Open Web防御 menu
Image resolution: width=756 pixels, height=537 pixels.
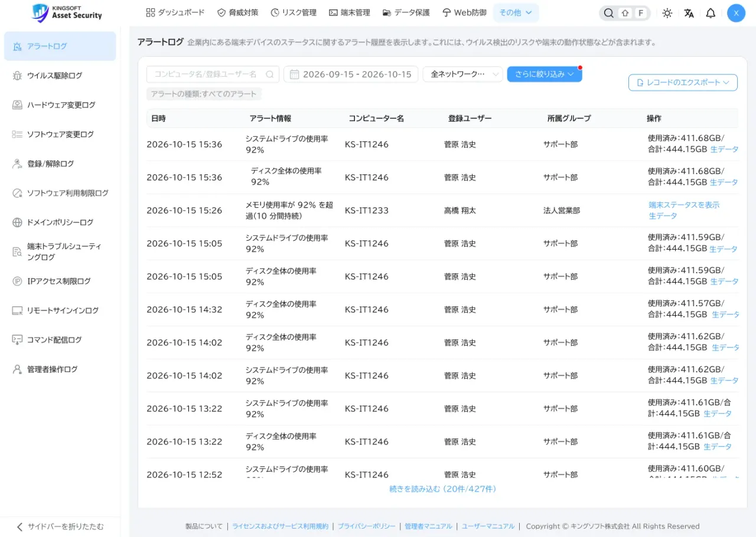click(x=464, y=12)
